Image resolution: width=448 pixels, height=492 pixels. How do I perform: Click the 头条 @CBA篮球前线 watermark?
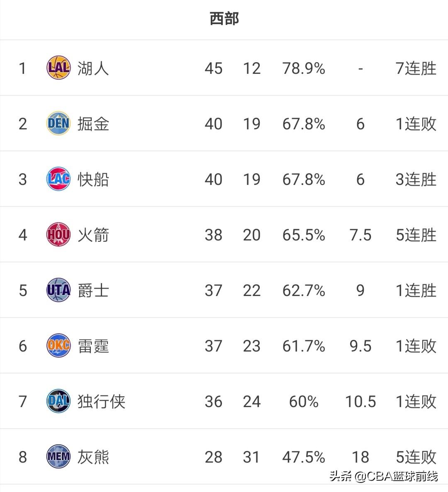(384, 477)
